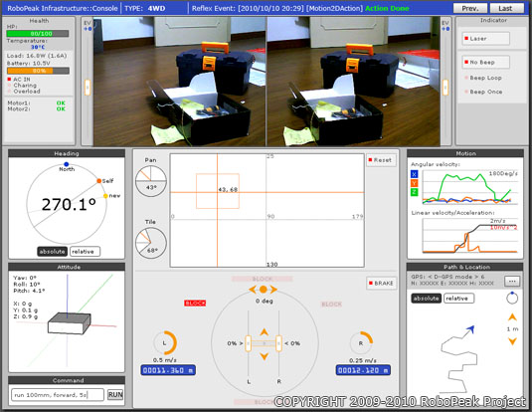Toggle the Y axis angular velocity legend
Viewport: 532px width, 412px height.
[x=415, y=183]
